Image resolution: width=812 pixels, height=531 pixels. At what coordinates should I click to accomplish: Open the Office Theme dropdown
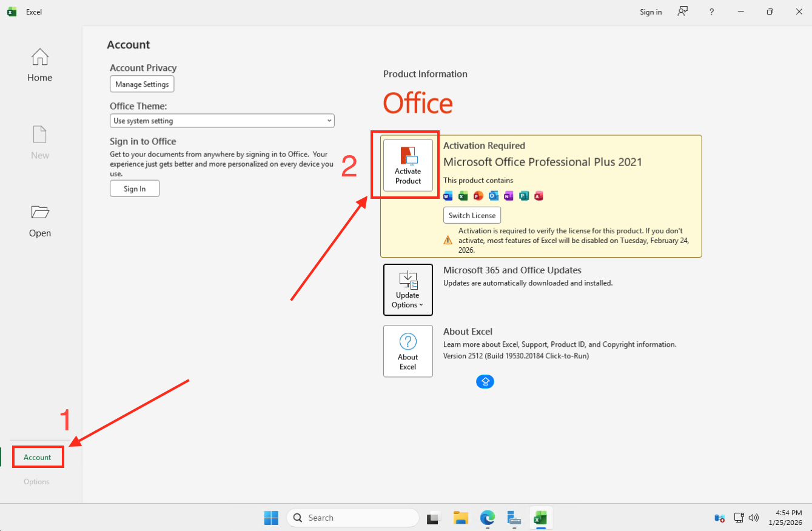point(221,120)
